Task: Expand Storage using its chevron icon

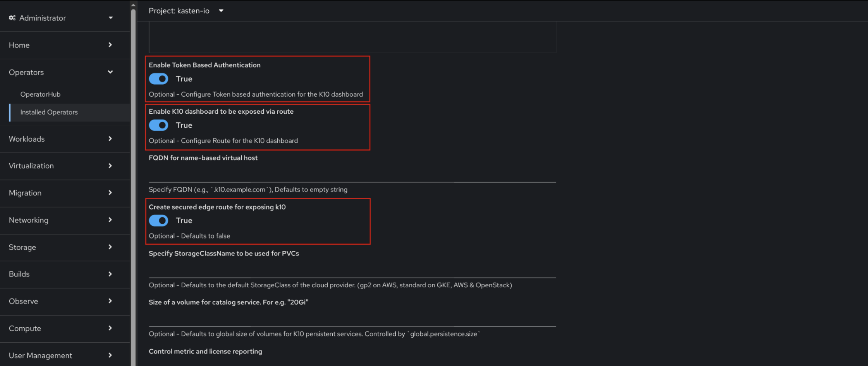Action: click(x=110, y=247)
